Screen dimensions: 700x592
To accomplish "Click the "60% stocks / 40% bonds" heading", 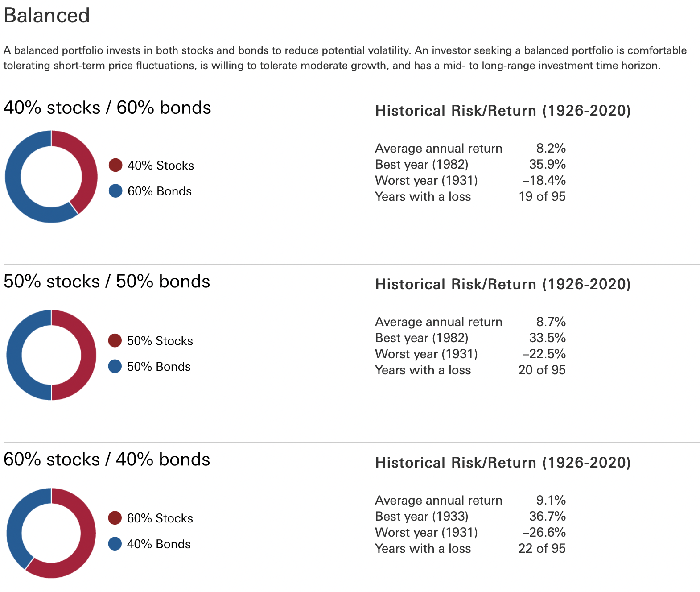I will (107, 460).
